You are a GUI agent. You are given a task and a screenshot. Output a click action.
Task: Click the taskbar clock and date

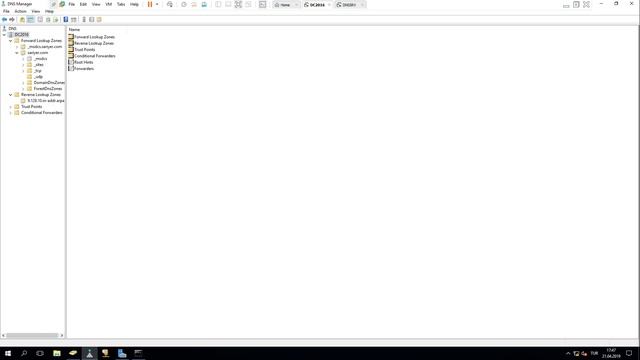pyautogui.click(x=611, y=353)
